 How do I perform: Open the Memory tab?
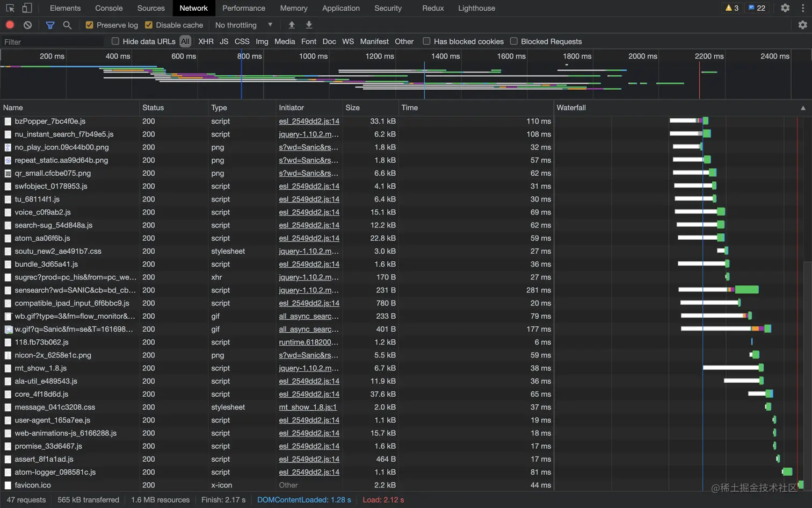(294, 8)
